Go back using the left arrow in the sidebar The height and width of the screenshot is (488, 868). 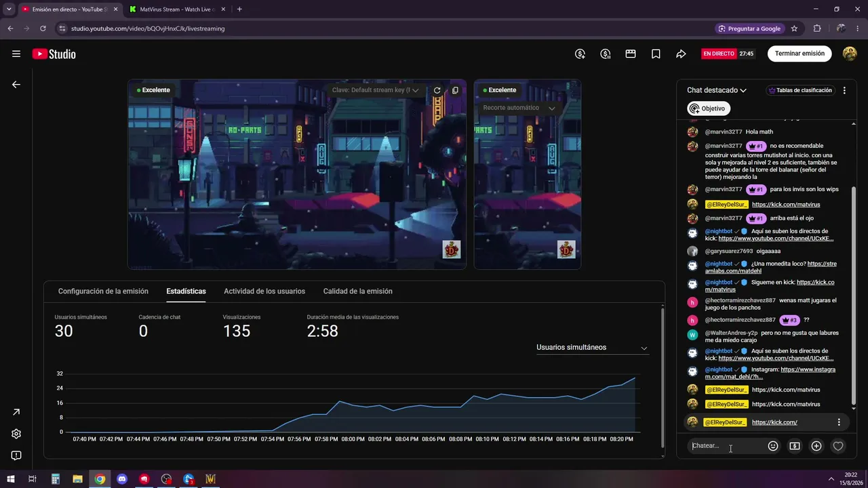(x=16, y=85)
